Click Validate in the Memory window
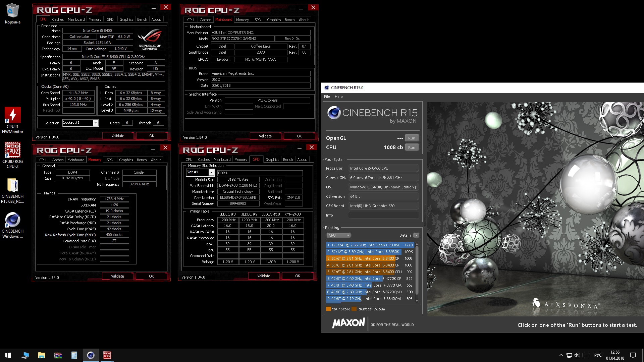 (117, 276)
